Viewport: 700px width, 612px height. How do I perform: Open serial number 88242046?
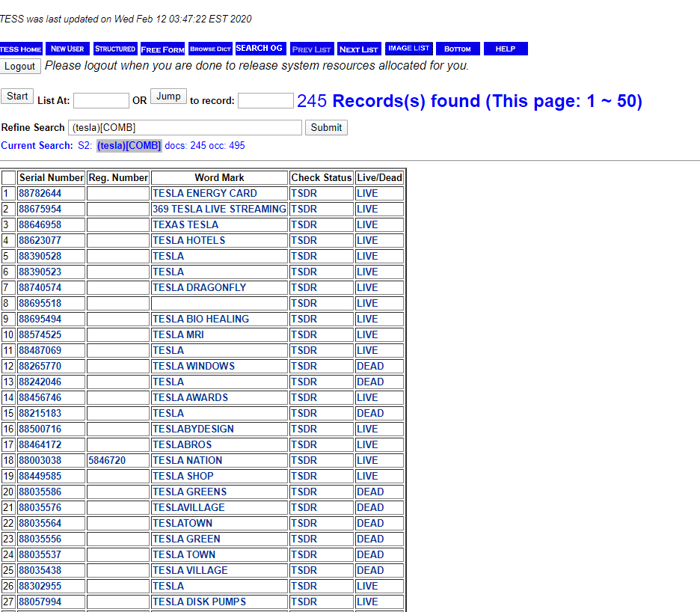pos(40,382)
